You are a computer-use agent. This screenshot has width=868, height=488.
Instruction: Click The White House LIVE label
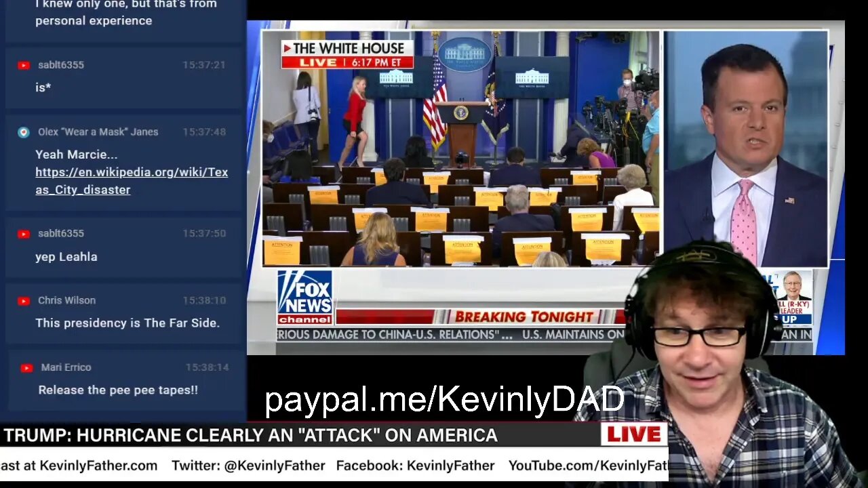347,54
